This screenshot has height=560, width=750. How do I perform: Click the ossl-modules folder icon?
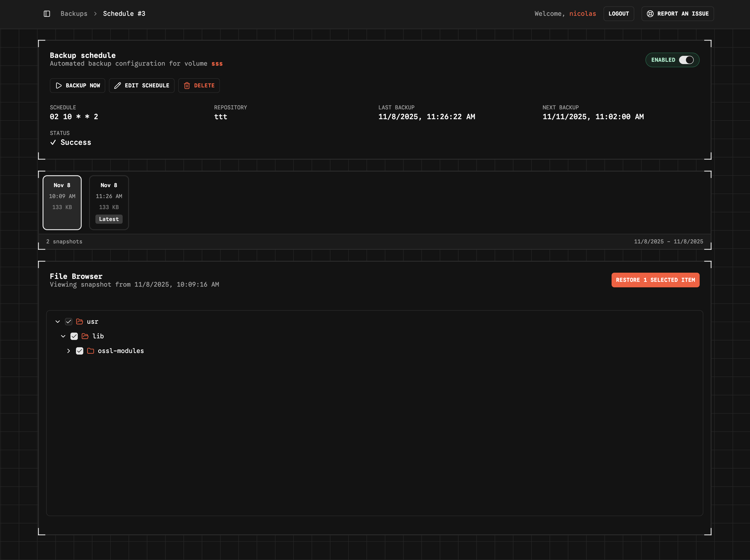tap(90, 351)
